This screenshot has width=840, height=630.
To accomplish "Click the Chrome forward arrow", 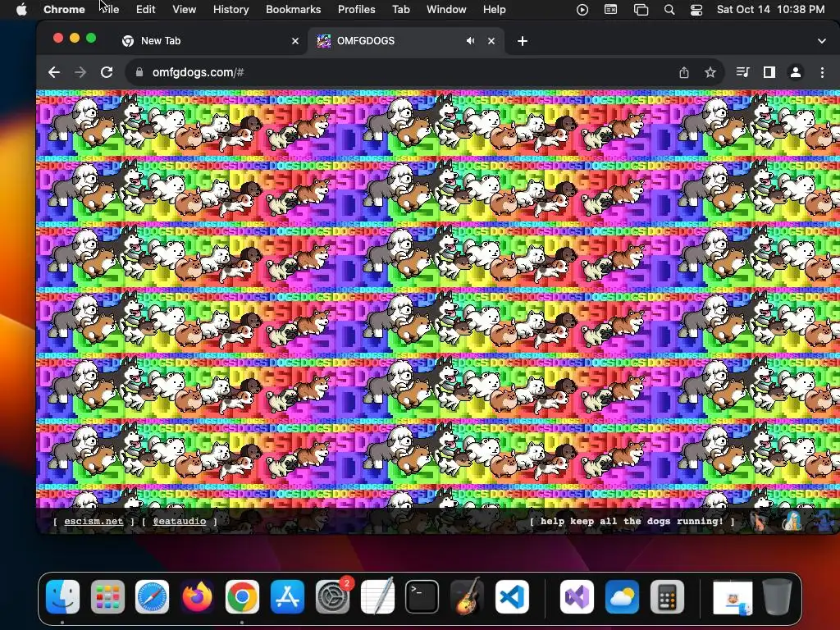I will (x=80, y=72).
